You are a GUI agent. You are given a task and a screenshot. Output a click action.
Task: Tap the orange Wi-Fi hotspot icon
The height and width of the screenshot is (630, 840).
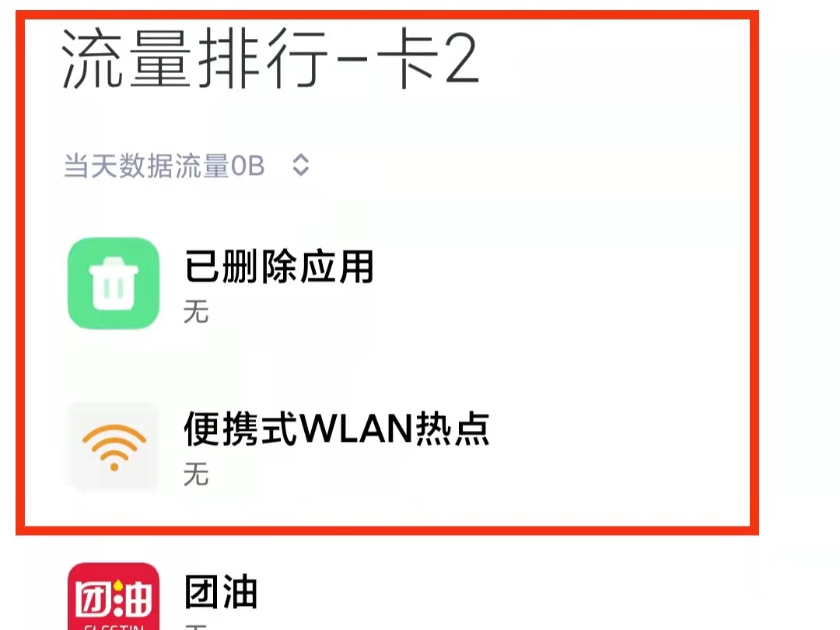(114, 446)
